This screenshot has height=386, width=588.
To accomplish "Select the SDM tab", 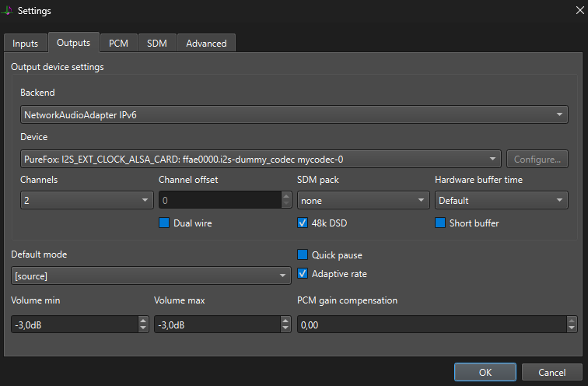I will pyautogui.click(x=157, y=44).
